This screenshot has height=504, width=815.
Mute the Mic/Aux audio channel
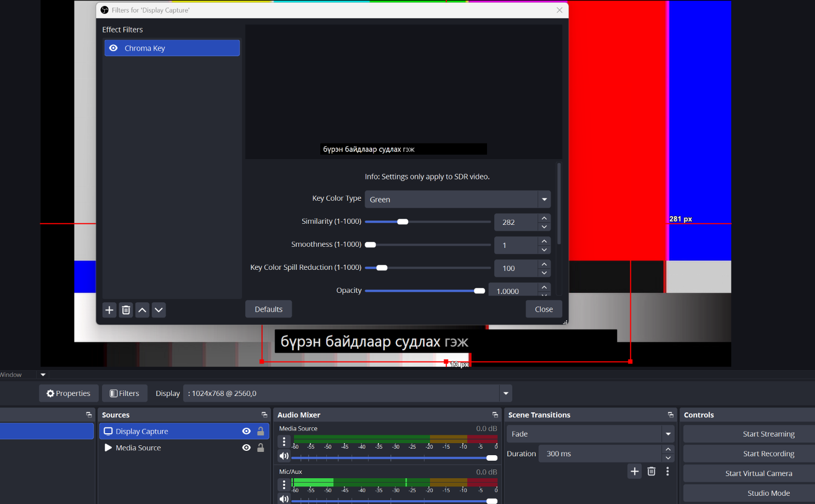point(284,499)
